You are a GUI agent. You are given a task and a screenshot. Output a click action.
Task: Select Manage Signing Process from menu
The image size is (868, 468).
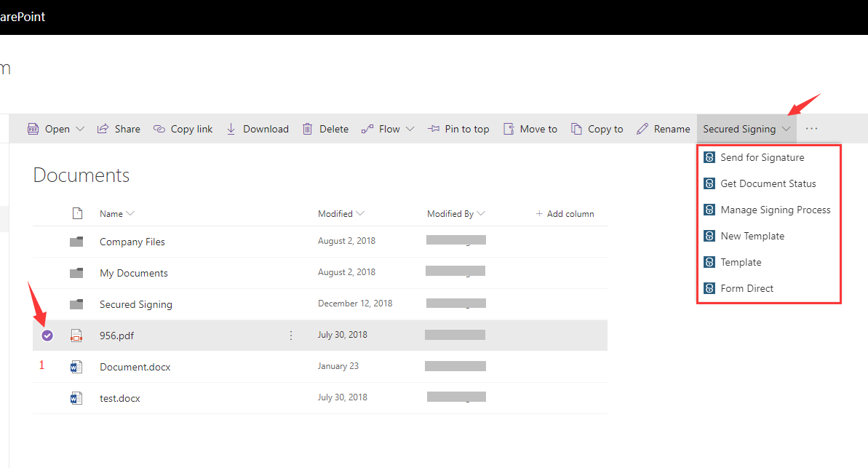pos(775,210)
